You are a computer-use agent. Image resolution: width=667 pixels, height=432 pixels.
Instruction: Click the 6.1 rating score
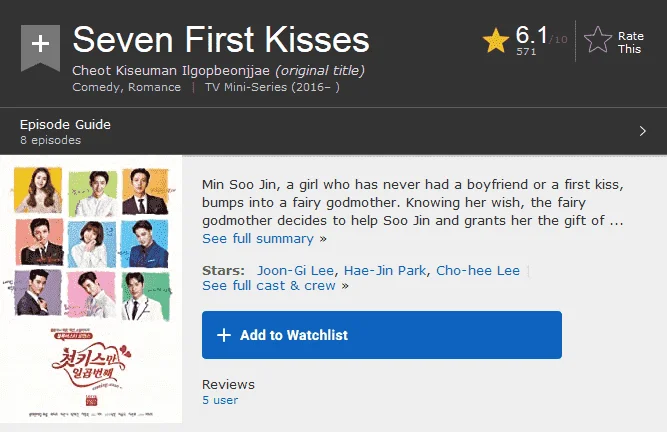pyautogui.click(x=531, y=35)
